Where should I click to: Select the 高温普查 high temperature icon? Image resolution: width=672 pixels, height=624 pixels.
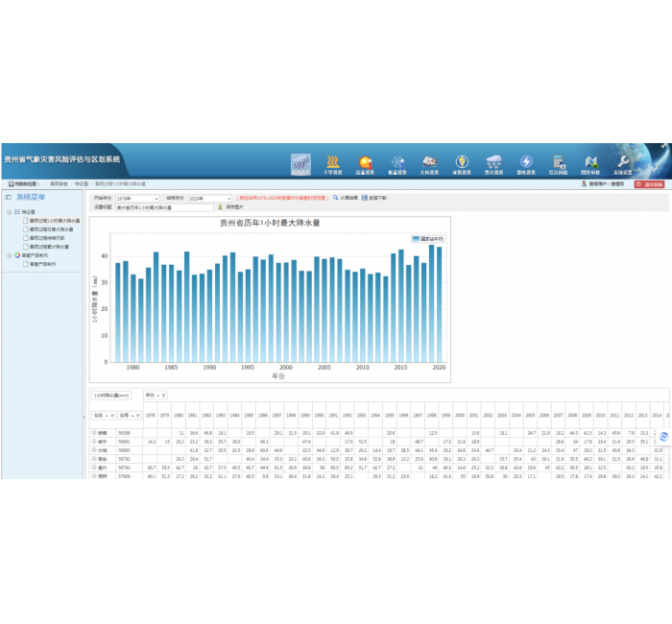(x=365, y=163)
